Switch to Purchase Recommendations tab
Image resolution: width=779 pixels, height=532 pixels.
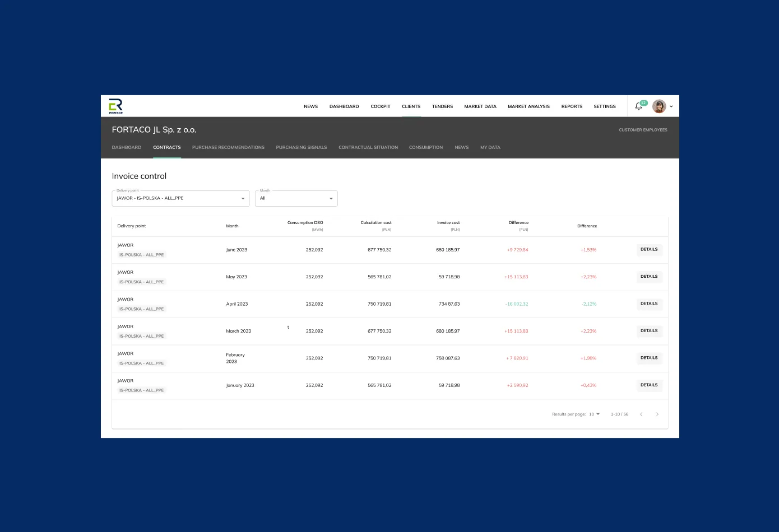[x=228, y=147]
